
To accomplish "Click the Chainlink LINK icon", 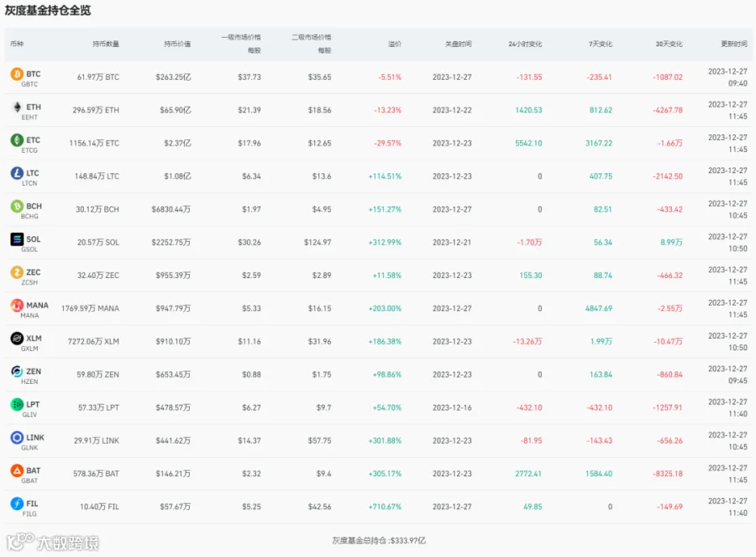I will (16, 438).
